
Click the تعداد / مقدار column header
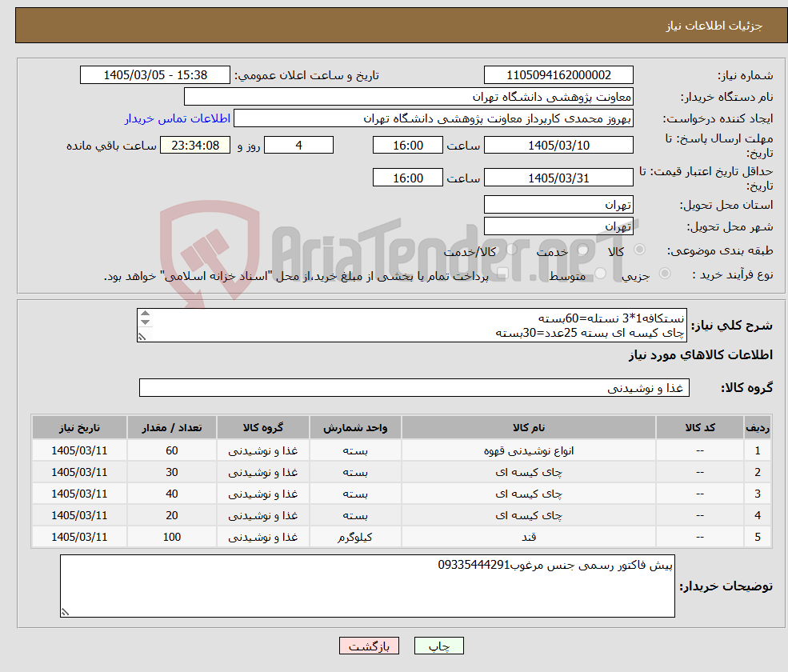pos(171,428)
